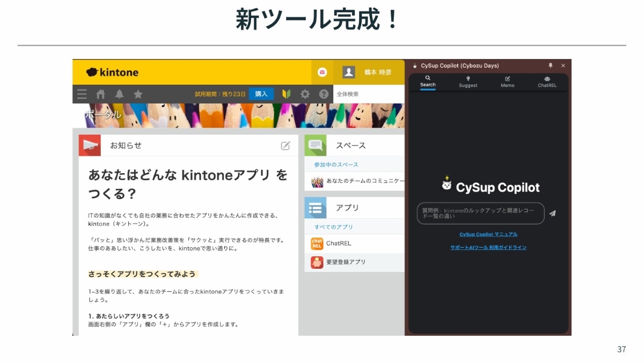This screenshot has width=644, height=362.
Task: Open the すべてのアプリ link
Action: click(x=334, y=227)
